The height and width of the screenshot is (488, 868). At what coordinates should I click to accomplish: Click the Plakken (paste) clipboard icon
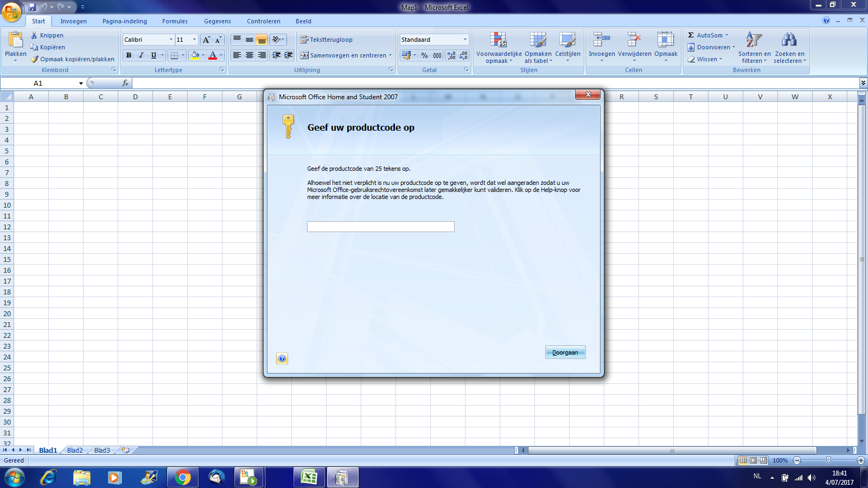click(16, 40)
